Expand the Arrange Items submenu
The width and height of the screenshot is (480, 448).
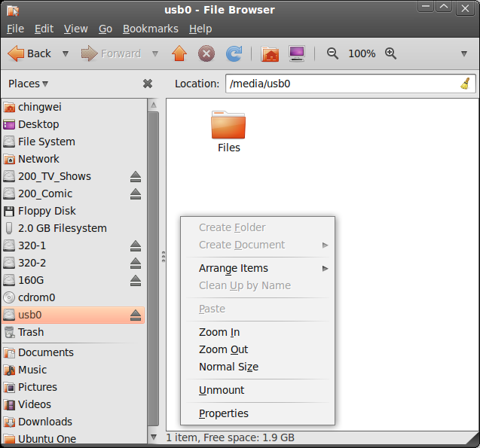(x=258, y=268)
